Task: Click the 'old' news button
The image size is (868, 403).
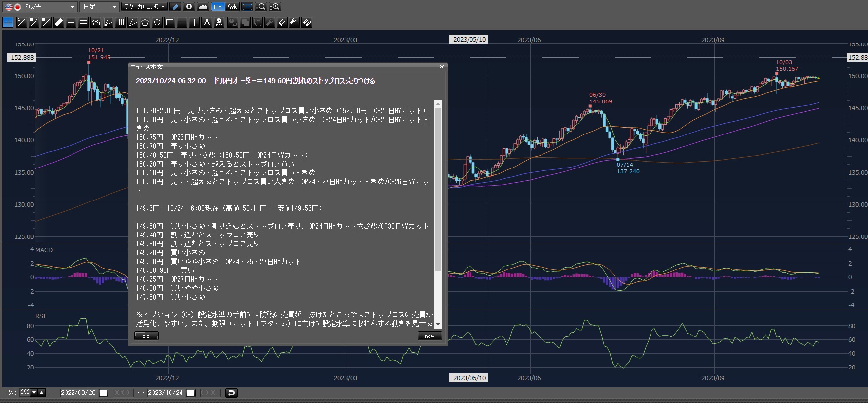Action: tap(146, 336)
